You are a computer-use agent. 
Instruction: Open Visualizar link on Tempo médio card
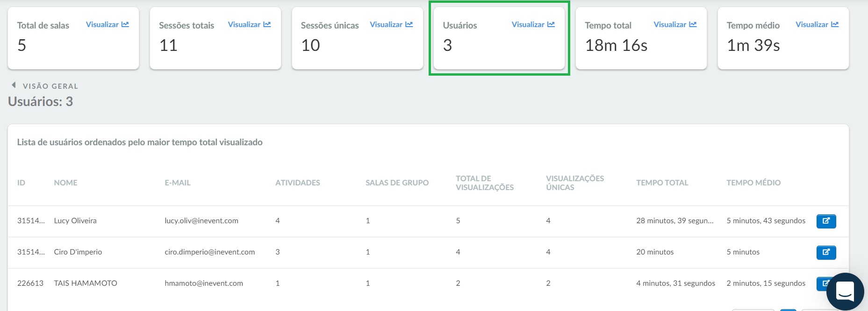point(818,24)
